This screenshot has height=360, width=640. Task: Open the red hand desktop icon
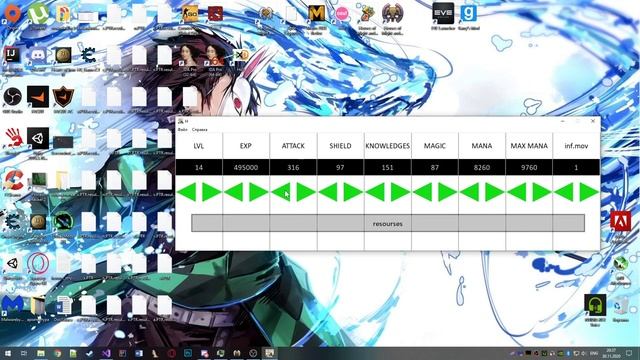point(12,142)
